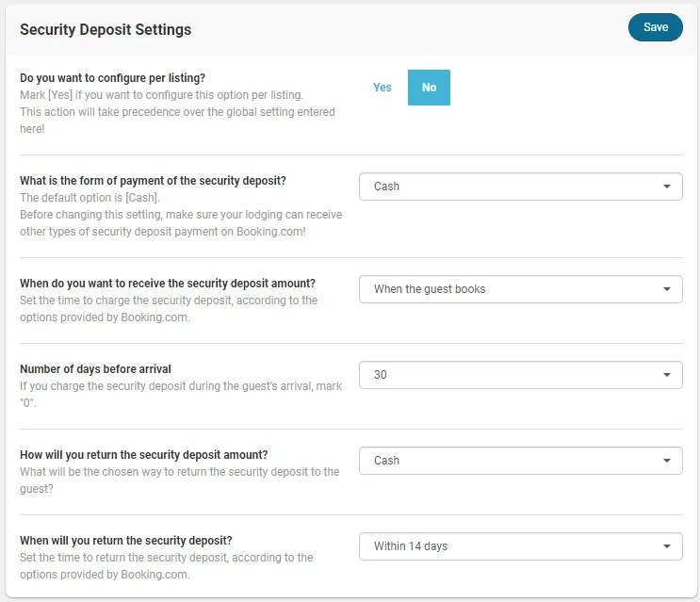Click the caret arrow on form of payment
This screenshot has height=602, width=700.
pos(667,187)
